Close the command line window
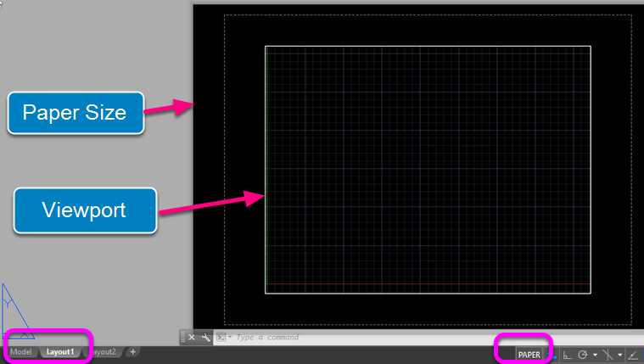The image size is (644, 364). (x=192, y=338)
